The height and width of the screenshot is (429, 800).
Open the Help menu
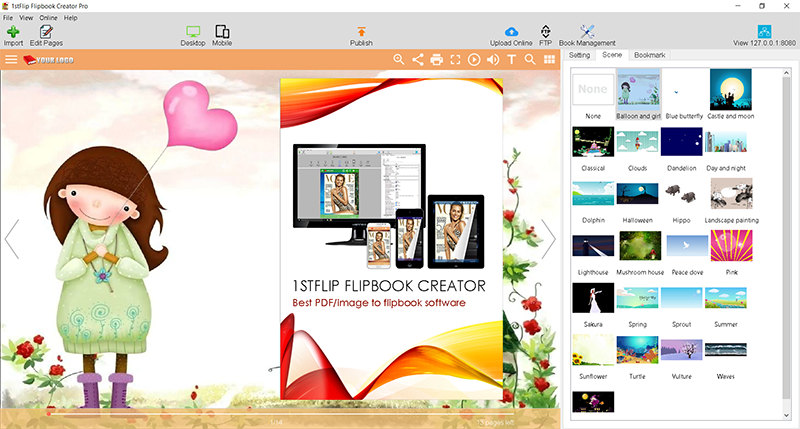70,17
